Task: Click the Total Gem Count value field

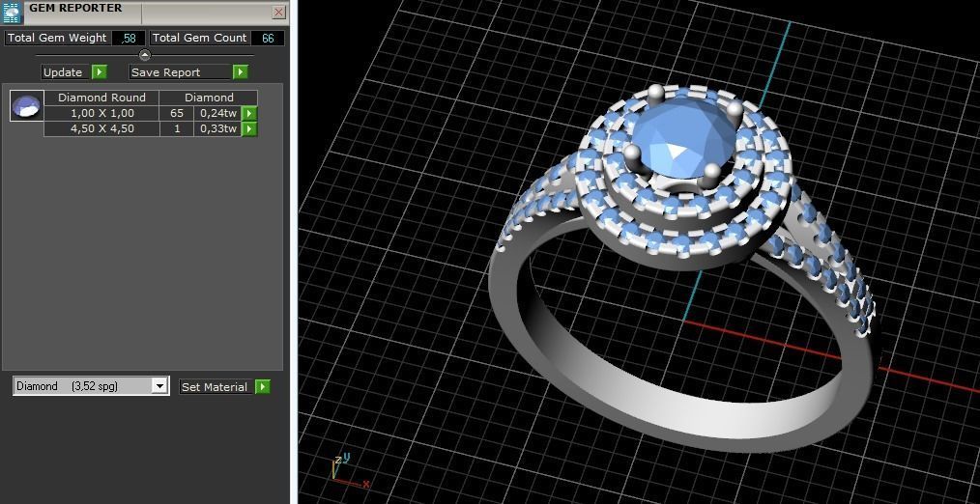Action: point(268,38)
